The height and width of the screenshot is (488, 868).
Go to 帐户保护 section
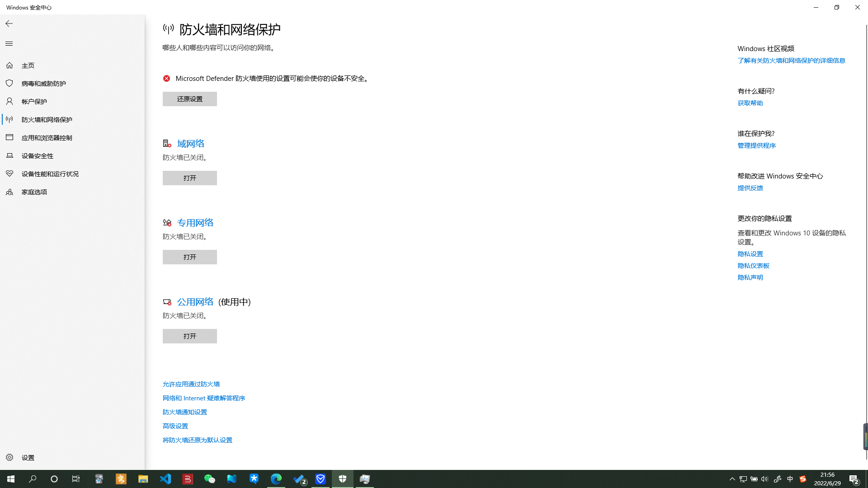click(72, 102)
